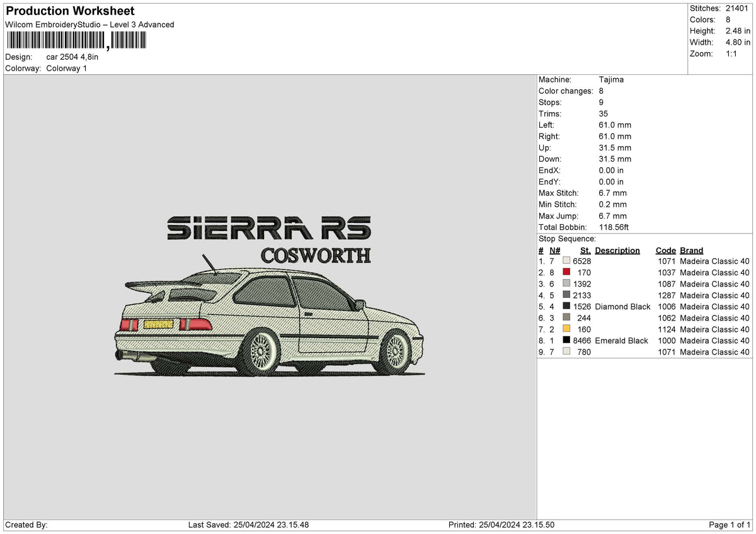Click the barcode under the worksheet title
This screenshot has height=534, width=756.
pyautogui.click(x=76, y=41)
